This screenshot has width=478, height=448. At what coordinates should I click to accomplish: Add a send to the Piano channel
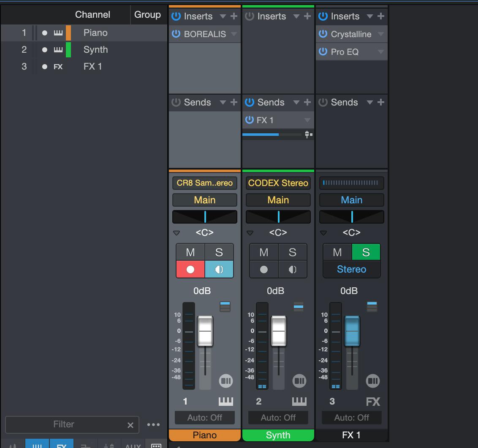click(234, 103)
